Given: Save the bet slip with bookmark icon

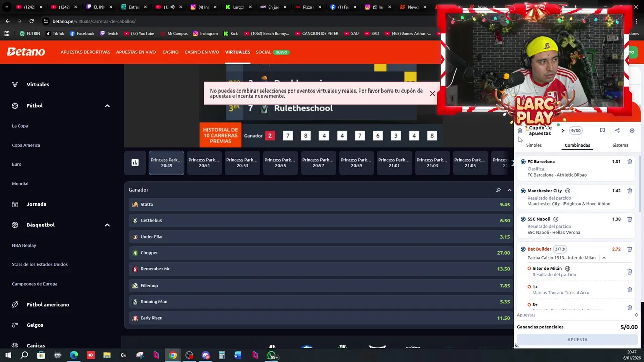Looking at the screenshot, I should 602,130.
